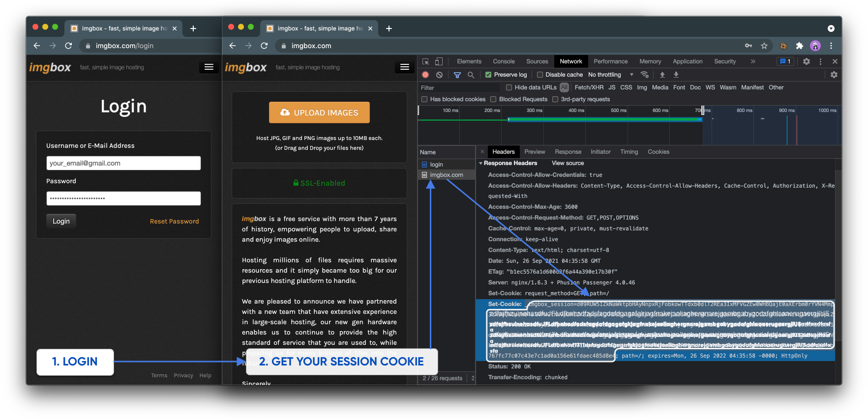868x419 pixels.
Task: Select the Fetch/XHR filter type
Action: [x=589, y=87]
